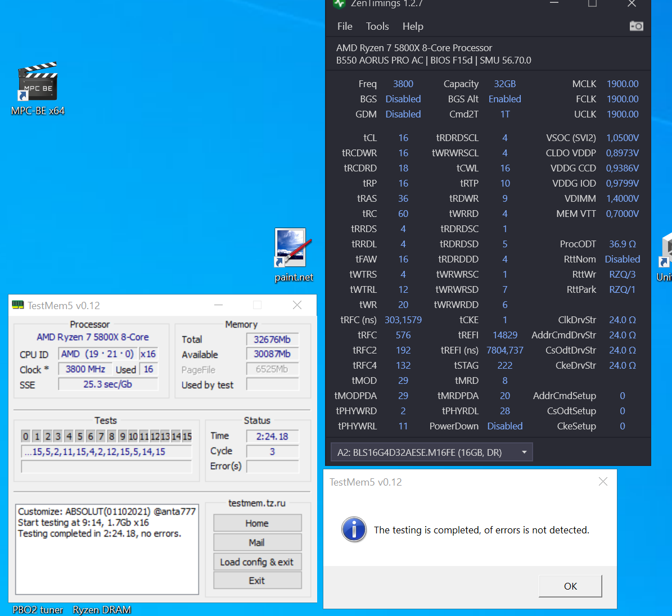
Task: Click the FCLK value 1900.00
Action: pos(623,99)
